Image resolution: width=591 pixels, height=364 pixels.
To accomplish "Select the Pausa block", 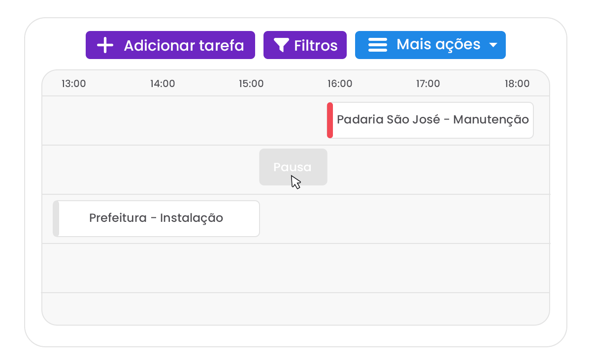I will point(293,167).
